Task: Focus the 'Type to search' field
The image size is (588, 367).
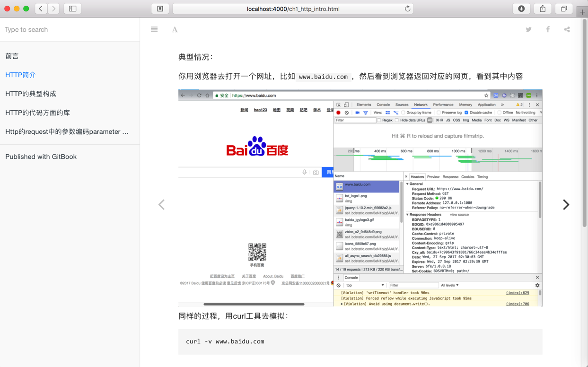Action: pyautogui.click(x=70, y=29)
